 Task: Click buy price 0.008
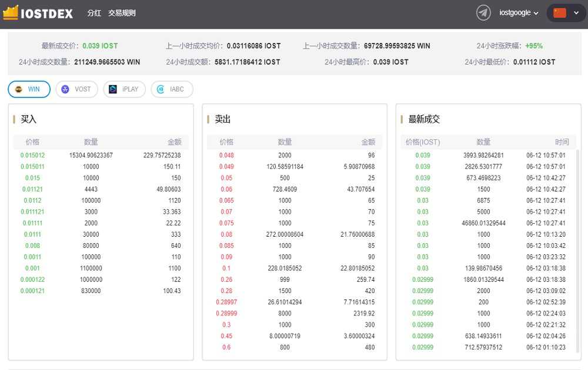pos(32,245)
